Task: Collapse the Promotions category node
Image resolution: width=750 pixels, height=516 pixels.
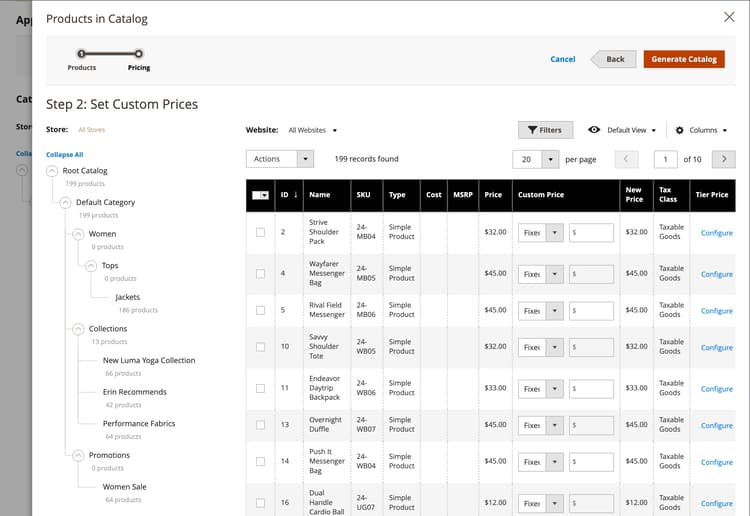Action: click(78, 455)
